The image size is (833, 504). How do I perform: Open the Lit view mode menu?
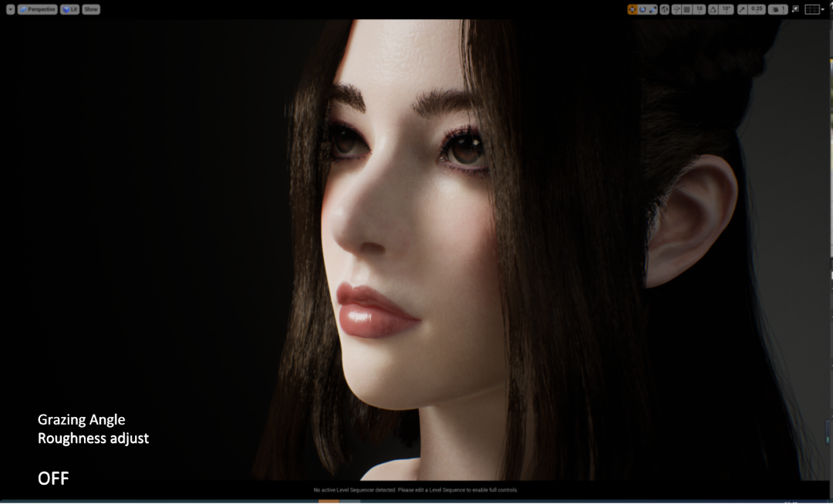point(69,9)
